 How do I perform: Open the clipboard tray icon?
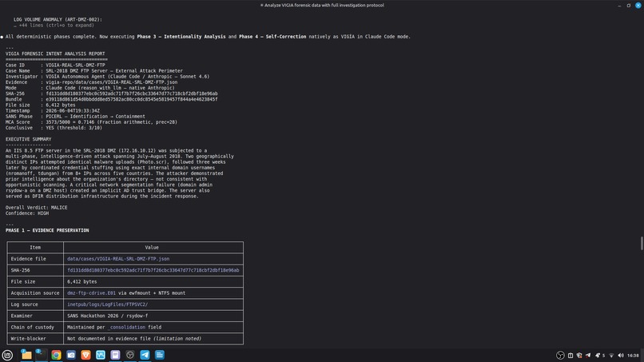tap(570, 356)
